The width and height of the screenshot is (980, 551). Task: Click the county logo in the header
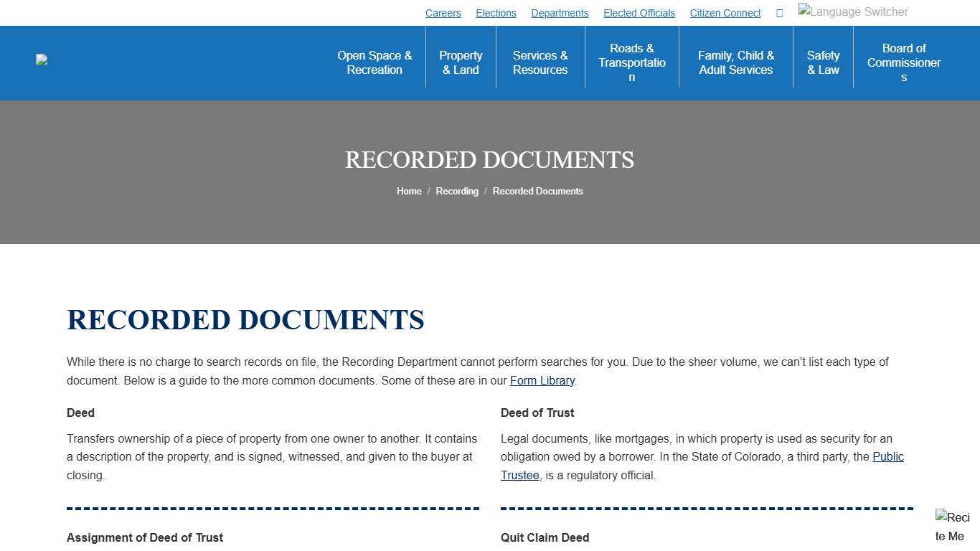[41, 60]
